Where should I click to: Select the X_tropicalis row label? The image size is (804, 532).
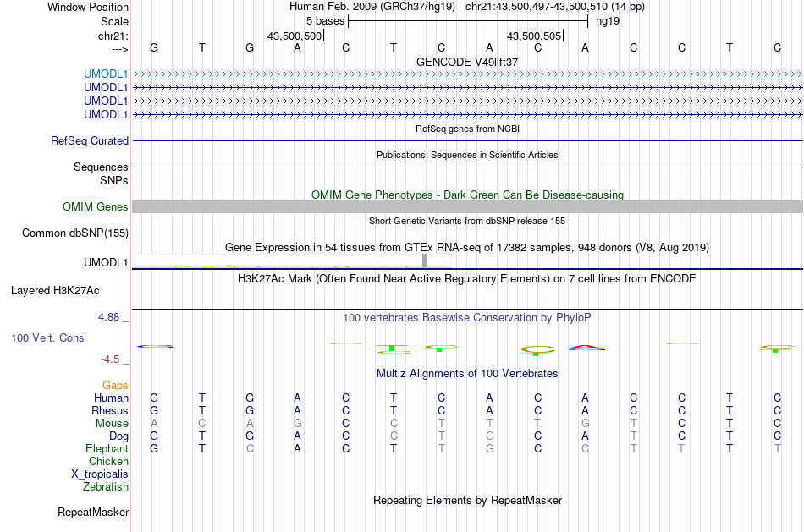tap(100, 474)
